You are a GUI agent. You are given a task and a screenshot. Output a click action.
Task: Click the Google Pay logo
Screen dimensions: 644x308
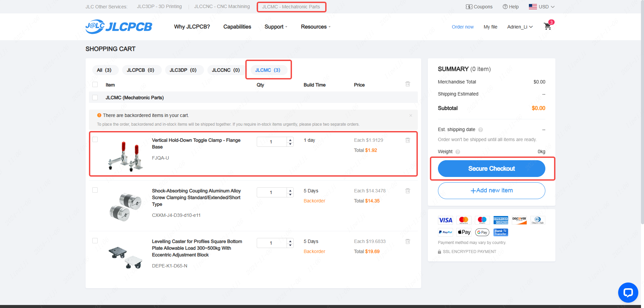[x=482, y=232]
